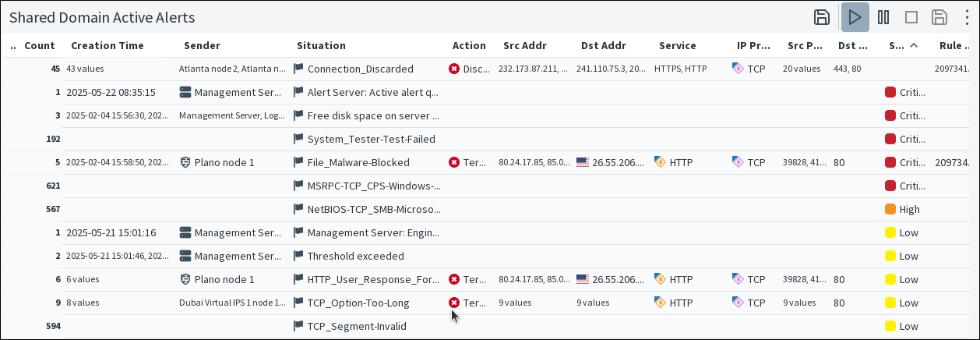
Task: Click the Connection_Discarded situation flag icon
Action: 298,69
